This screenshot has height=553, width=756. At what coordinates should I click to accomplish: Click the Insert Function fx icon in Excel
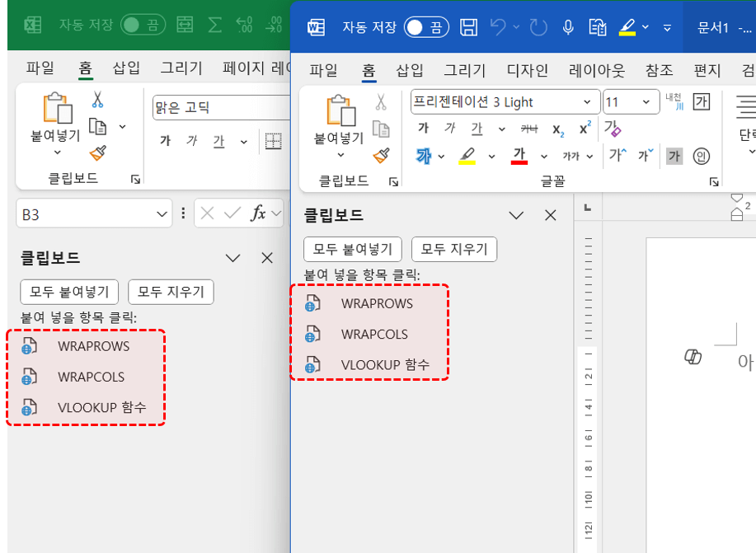tap(258, 213)
